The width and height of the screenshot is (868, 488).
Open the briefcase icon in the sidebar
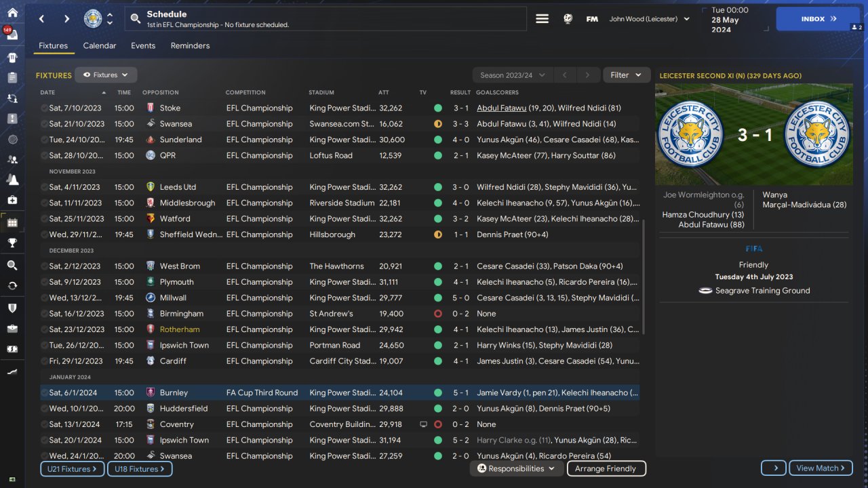tap(12, 328)
